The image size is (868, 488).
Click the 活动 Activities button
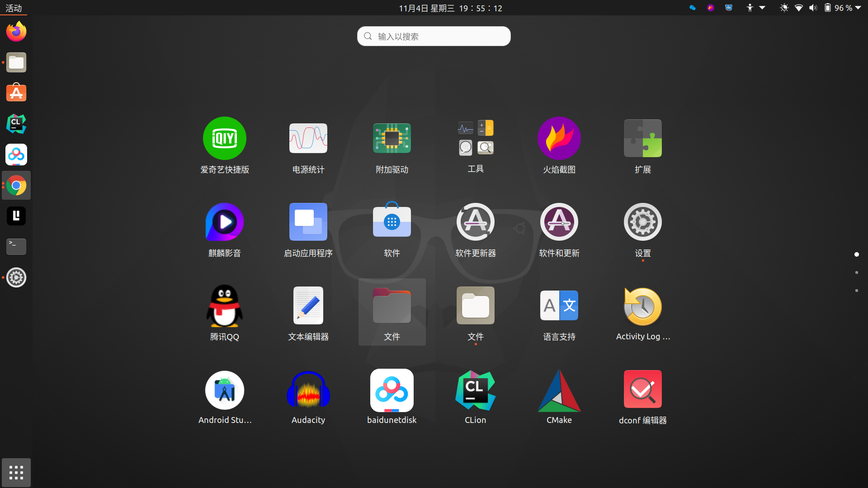point(14,8)
